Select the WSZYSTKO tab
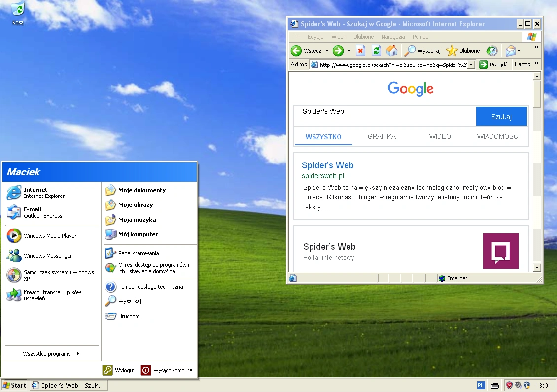This screenshot has width=557, height=392. coord(323,137)
